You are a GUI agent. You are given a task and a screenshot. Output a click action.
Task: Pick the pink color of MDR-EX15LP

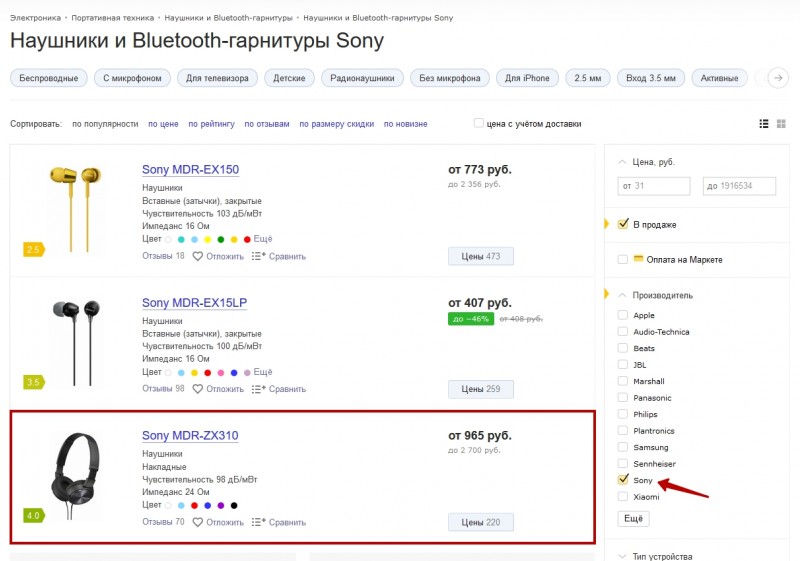pyautogui.click(x=220, y=372)
